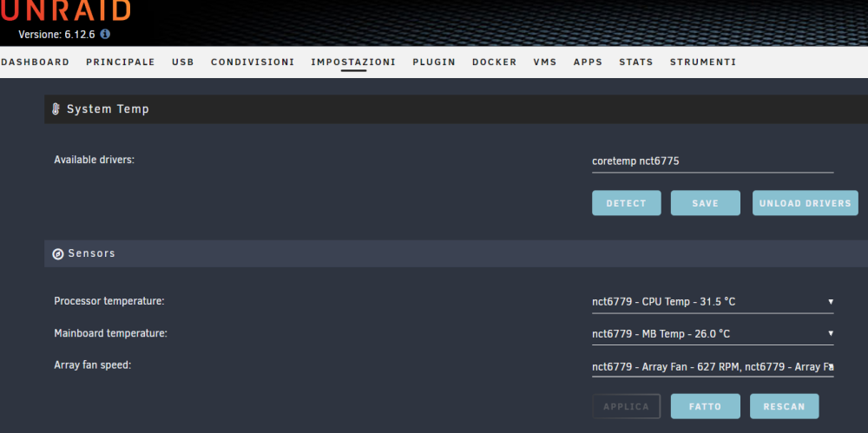Click the Sensors section heading
Viewport: 868px width, 433px height.
(x=91, y=253)
